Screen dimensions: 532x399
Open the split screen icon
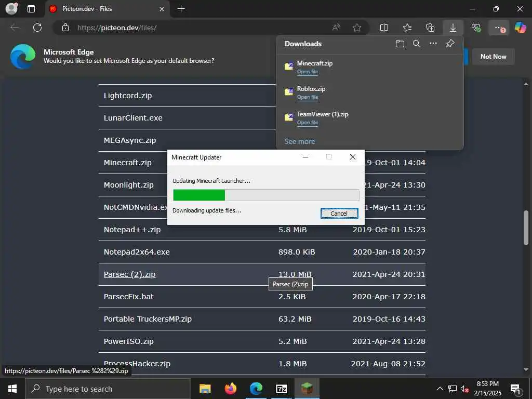point(384,28)
